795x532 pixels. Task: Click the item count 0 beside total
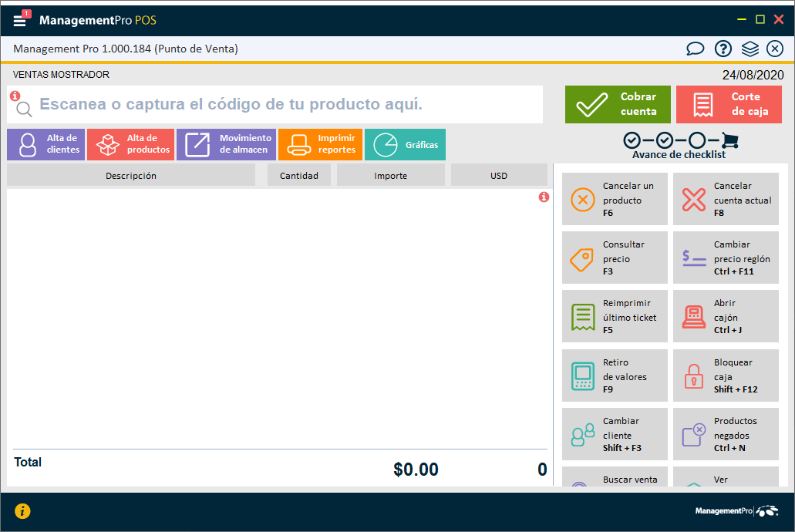tap(542, 470)
